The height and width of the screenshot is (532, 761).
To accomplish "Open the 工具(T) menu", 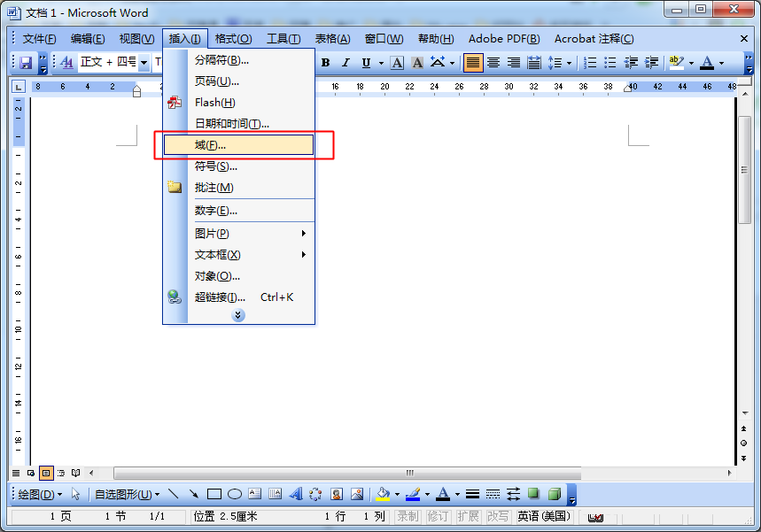I will [283, 39].
